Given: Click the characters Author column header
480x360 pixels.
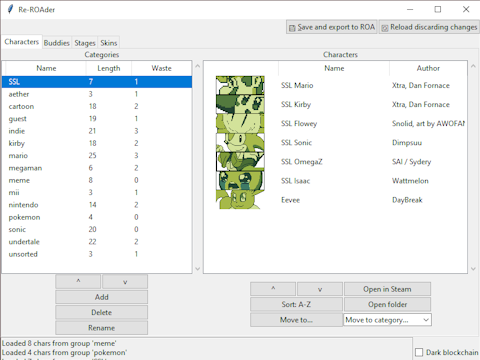Looking at the screenshot, I should coord(428,68).
